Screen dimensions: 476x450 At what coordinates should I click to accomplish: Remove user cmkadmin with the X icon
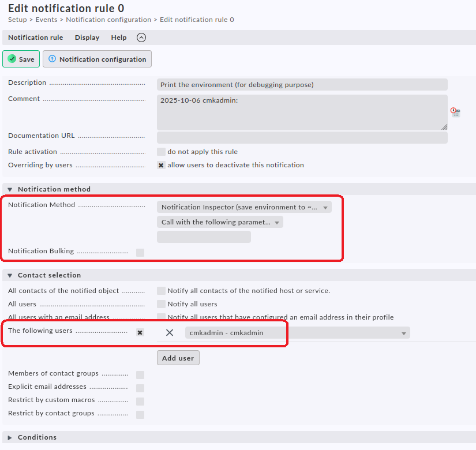170,332
